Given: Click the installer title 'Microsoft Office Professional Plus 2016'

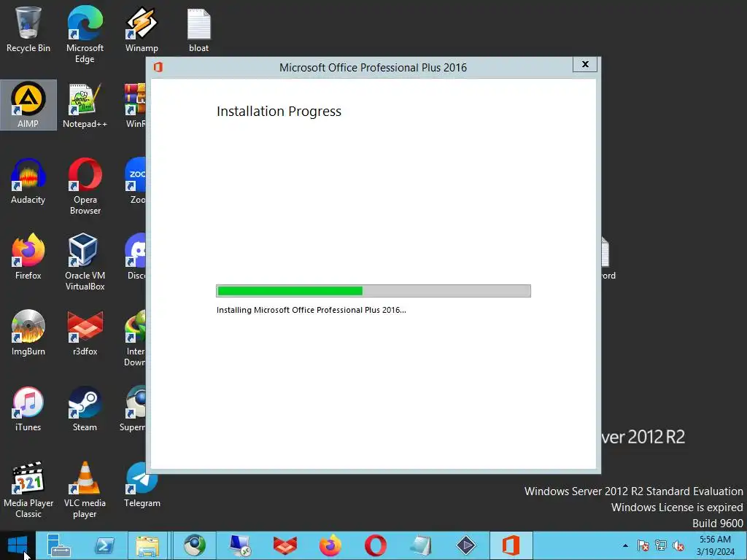Looking at the screenshot, I should pos(373,68).
